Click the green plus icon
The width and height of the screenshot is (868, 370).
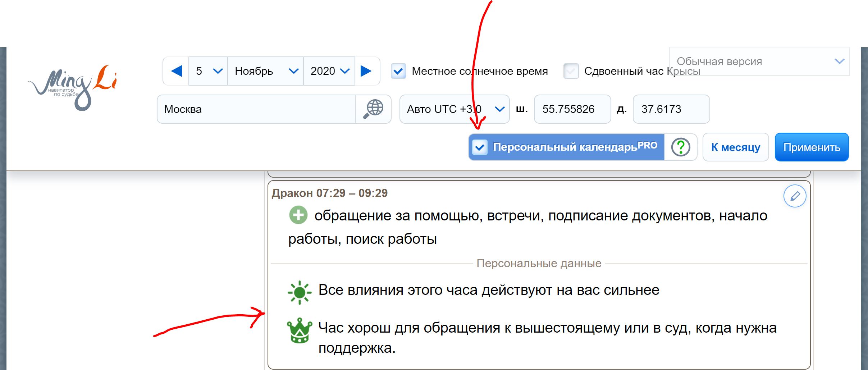coord(298,215)
